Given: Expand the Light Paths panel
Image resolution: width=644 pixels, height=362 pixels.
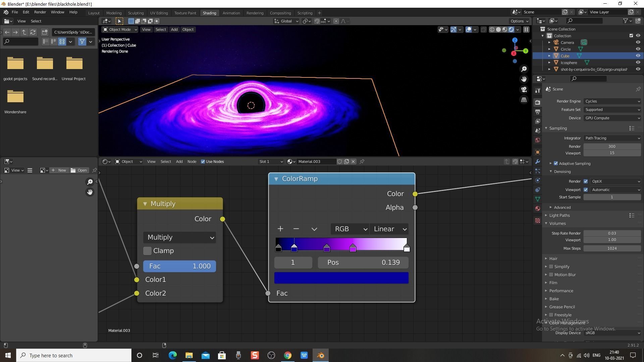Looking at the screenshot, I should [x=559, y=216].
